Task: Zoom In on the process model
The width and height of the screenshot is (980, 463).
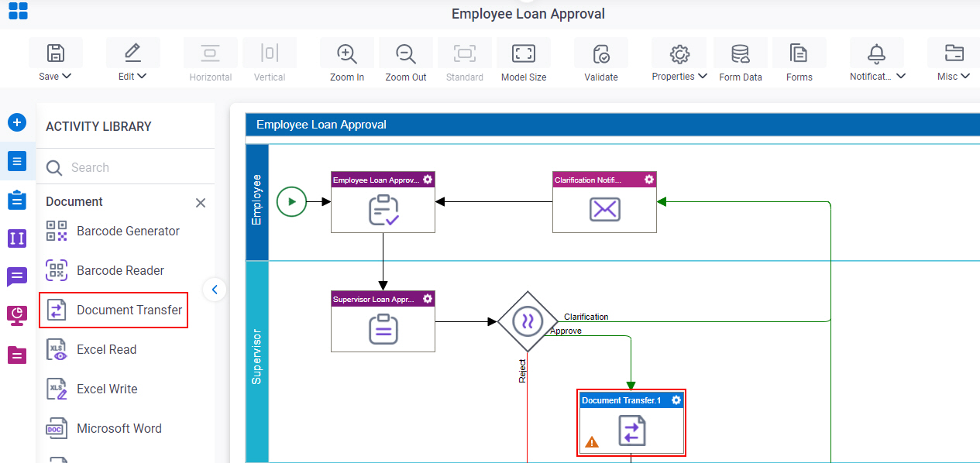Action: coord(347,53)
